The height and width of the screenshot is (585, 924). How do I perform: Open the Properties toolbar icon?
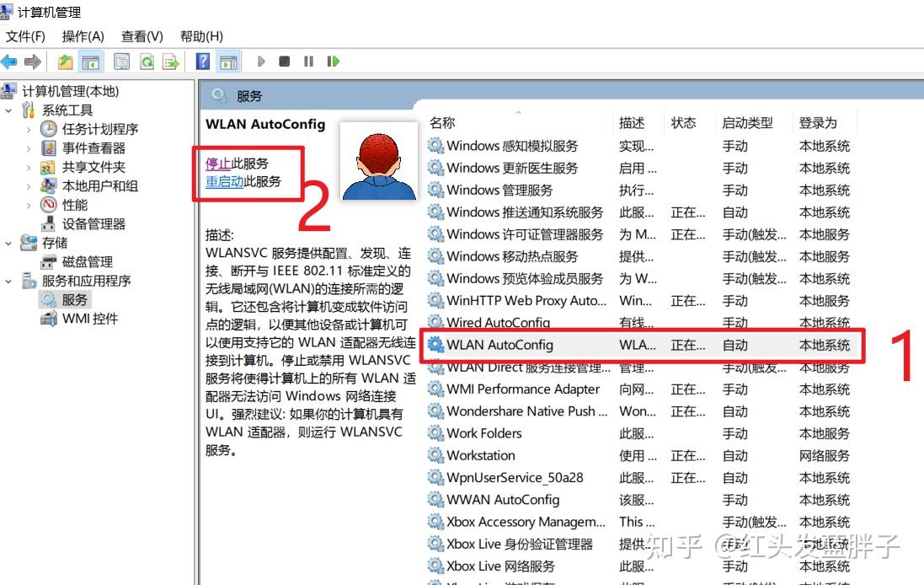pos(122,62)
